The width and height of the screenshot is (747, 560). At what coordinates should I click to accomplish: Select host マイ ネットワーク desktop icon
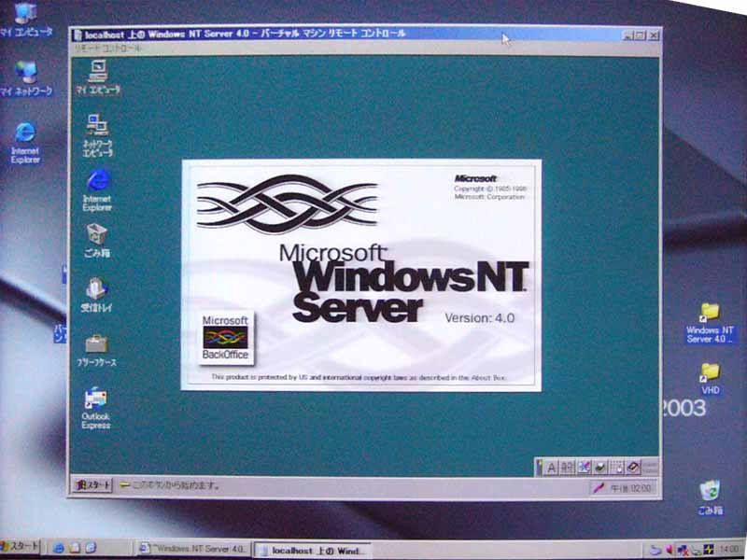click(x=26, y=78)
